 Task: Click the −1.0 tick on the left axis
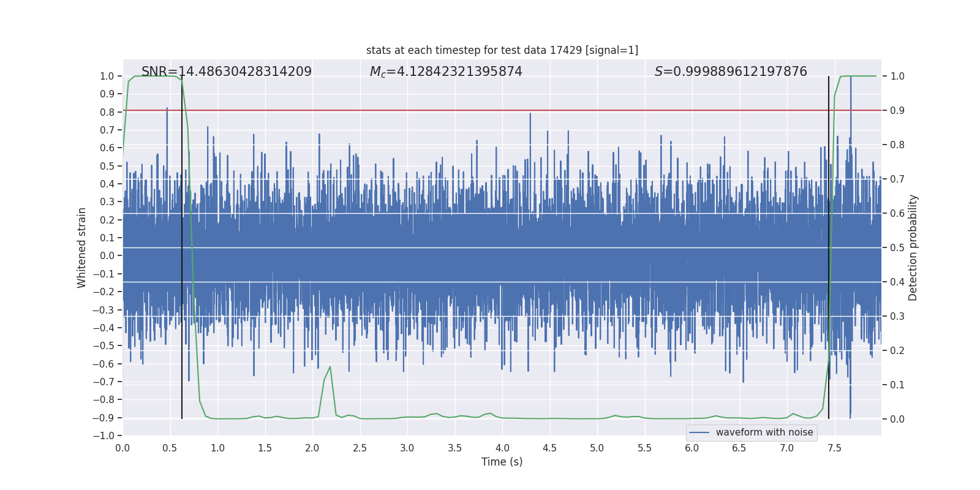(103, 435)
